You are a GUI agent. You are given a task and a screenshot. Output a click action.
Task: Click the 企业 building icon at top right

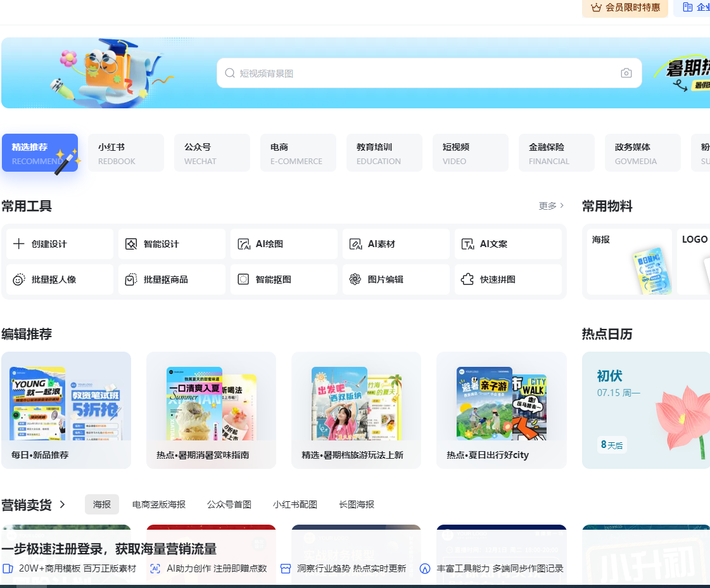click(x=687, y=7)
